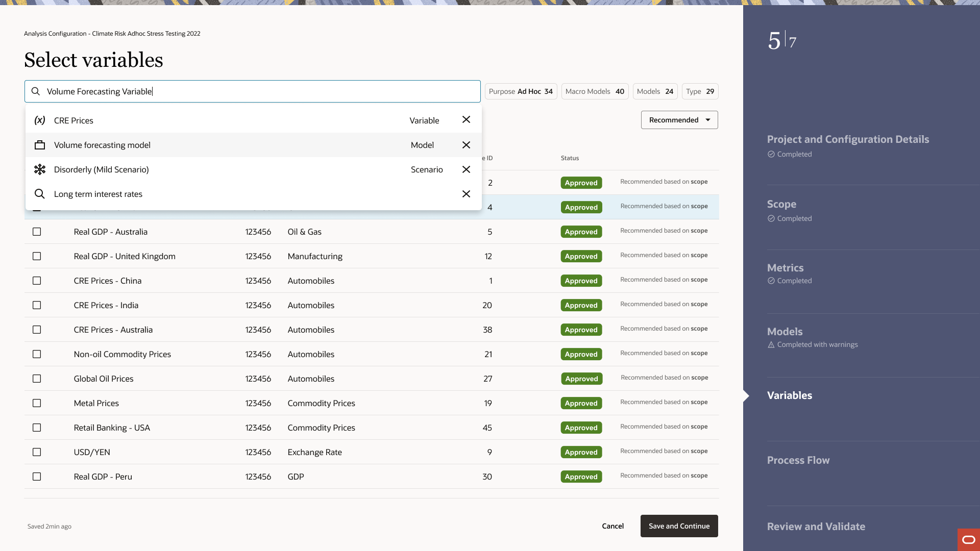The width and height of the screenshot is (980, 551).
Task: Click Approved badge for Metal Prices row
Action: tap(581, 403)
